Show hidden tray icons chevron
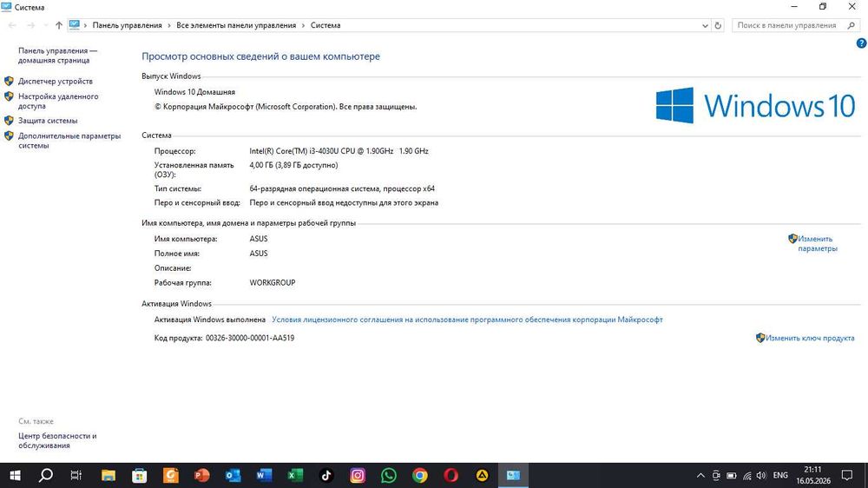 pyautogui.click(x=700, y=475)
